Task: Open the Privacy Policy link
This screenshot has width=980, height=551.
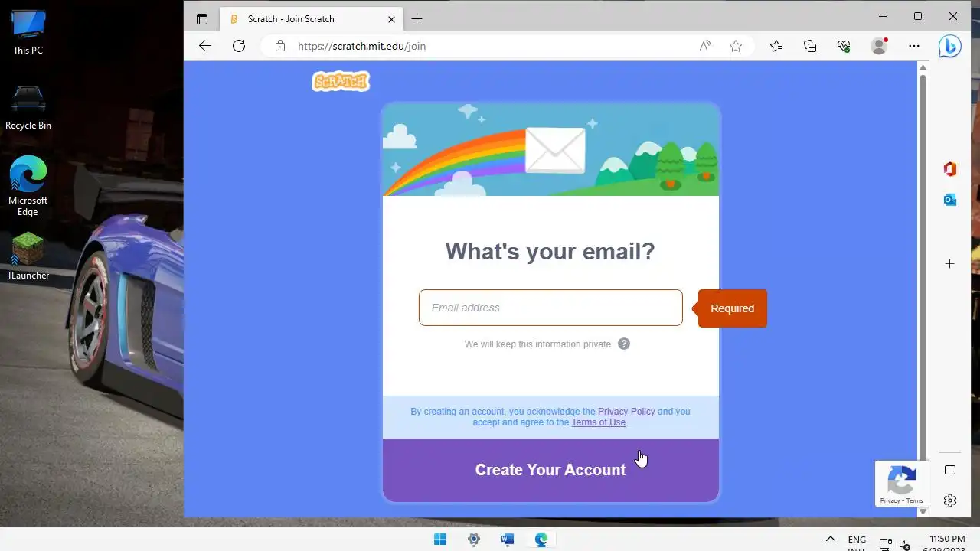Action: (626, 412)
